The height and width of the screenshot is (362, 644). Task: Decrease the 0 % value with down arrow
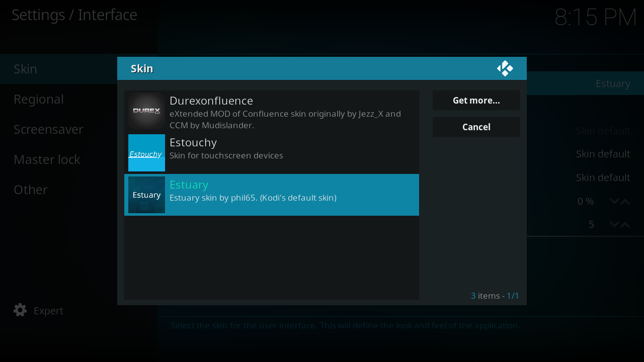[x=614, y=202]
